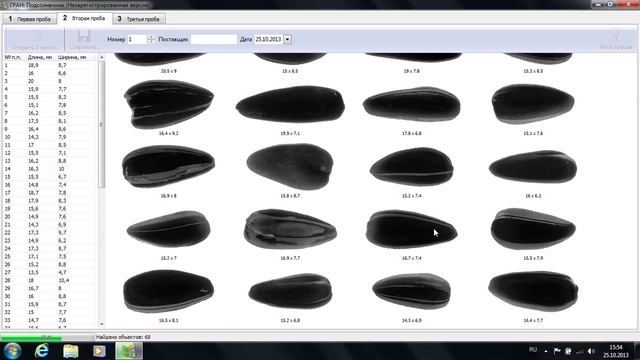640x360 pixels.
Task: Select table row 28 with width 10,4
Action: tap(50, 280)
